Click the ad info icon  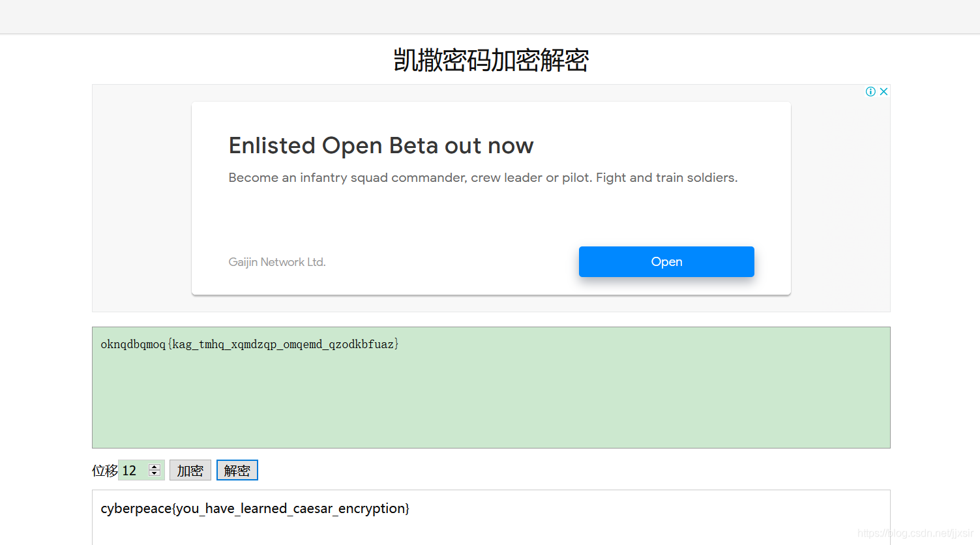click(x=870, y=91)
